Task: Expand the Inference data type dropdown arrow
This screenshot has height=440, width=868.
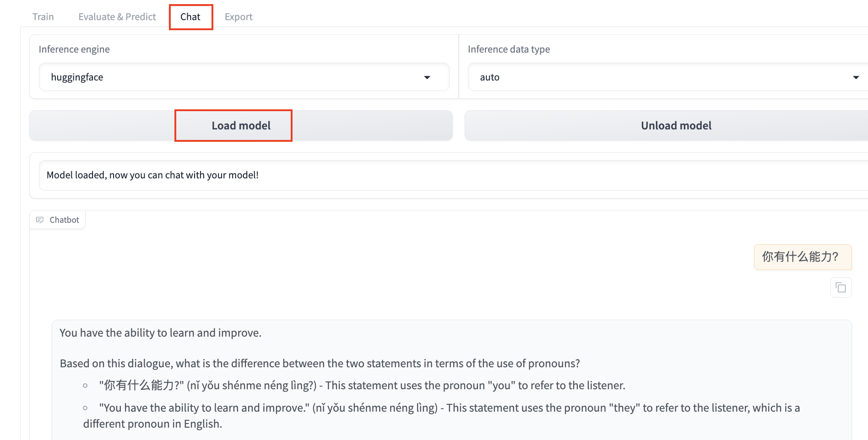Action: point(855,77)
